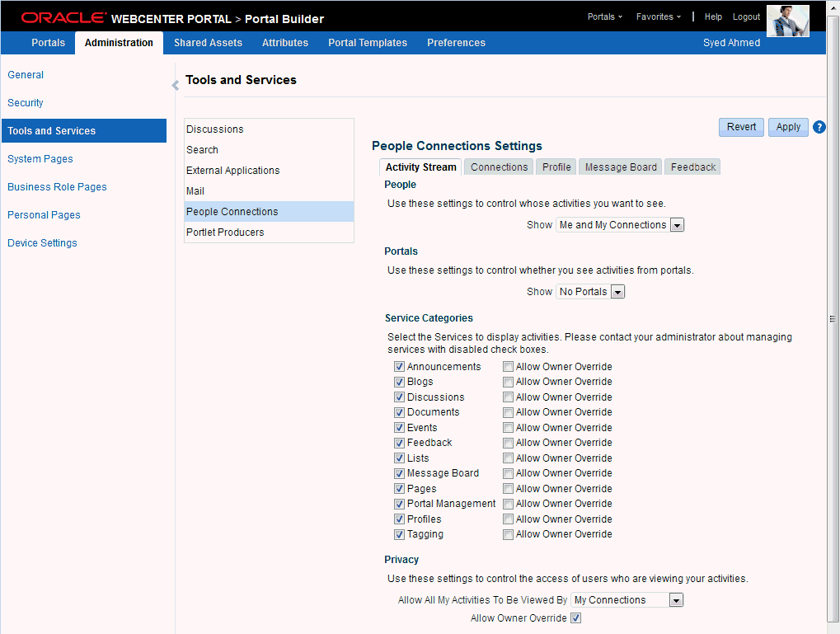Switch to the Profile tab

coord(556,167)
